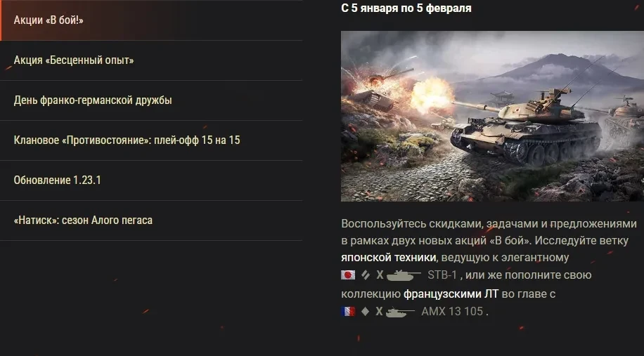Go to «День франко-германской дружбы» entry
Image resolution: width=644 pixels, height=356 pixels.
(x=151, y=100)
